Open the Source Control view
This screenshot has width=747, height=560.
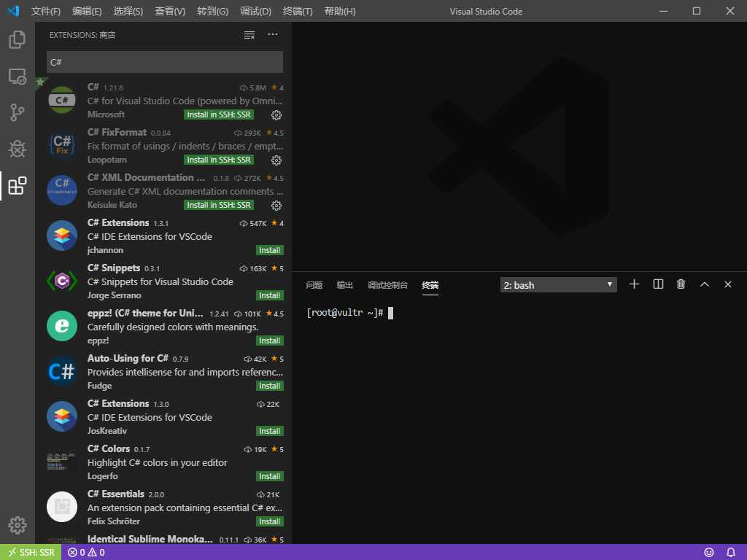[x=18, y=112]
